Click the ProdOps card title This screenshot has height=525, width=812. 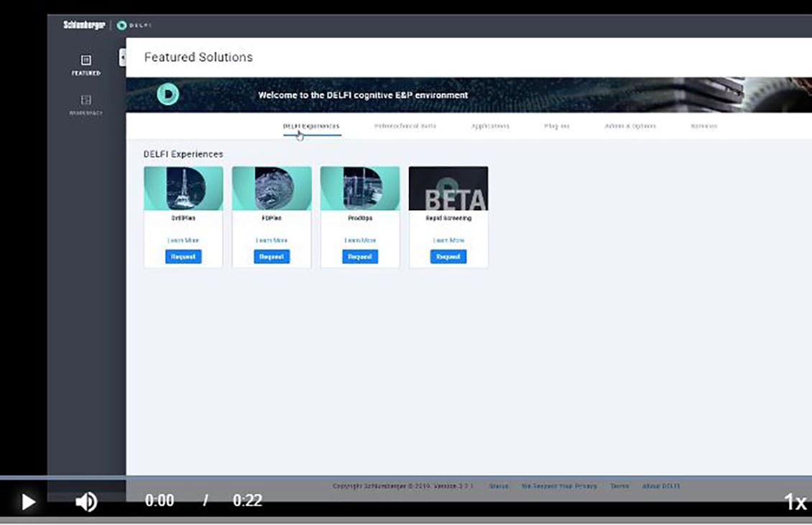360,218
